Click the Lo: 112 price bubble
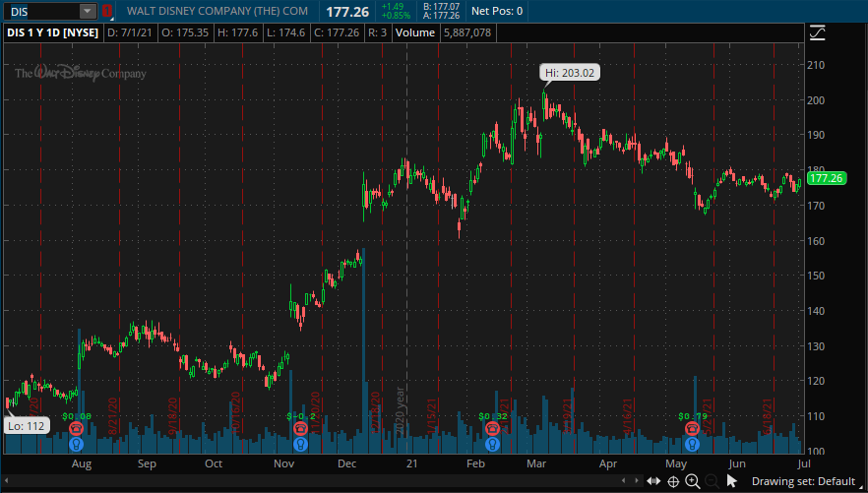868x493 pixels. (x=26, y=425)
